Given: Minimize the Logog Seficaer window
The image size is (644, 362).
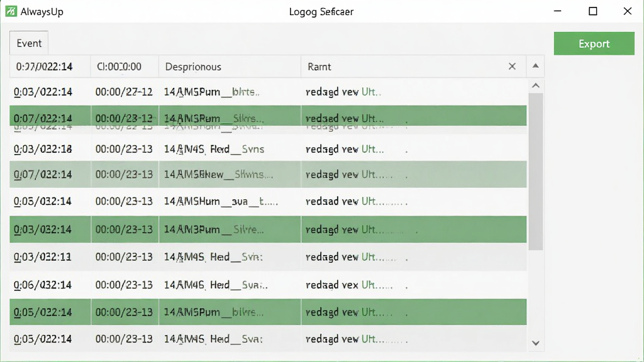Looking at the screenshot, I should (x=557, y=11).
